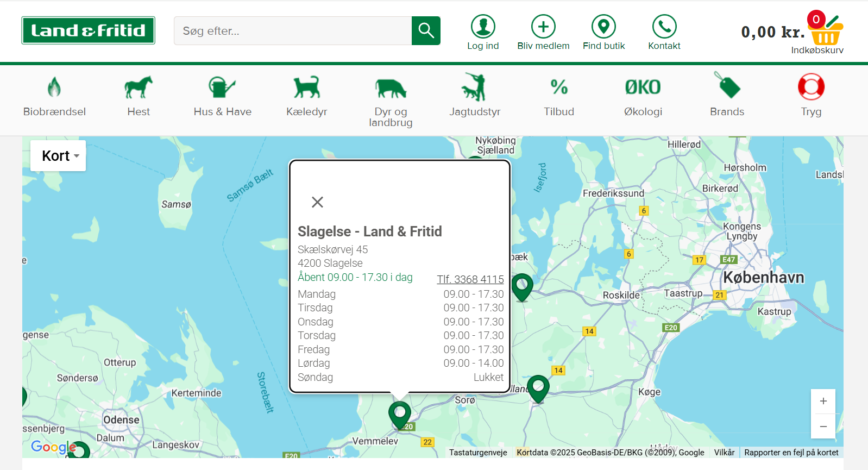Click the Bliv medlem text link

pos(543,46)
